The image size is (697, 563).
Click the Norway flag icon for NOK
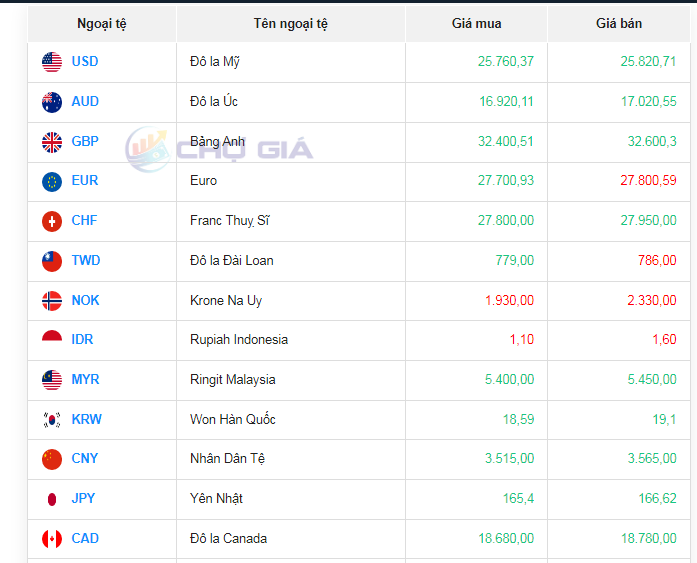52,301
